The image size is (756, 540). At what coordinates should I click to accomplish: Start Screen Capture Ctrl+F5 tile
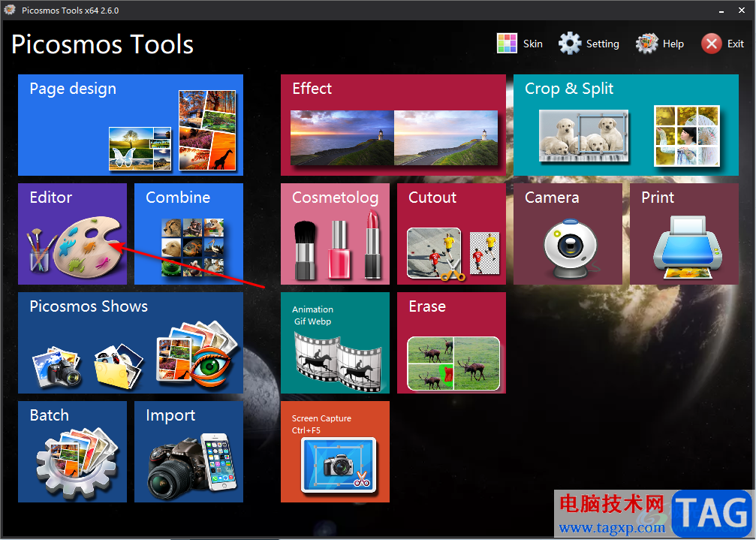point(335,452)
